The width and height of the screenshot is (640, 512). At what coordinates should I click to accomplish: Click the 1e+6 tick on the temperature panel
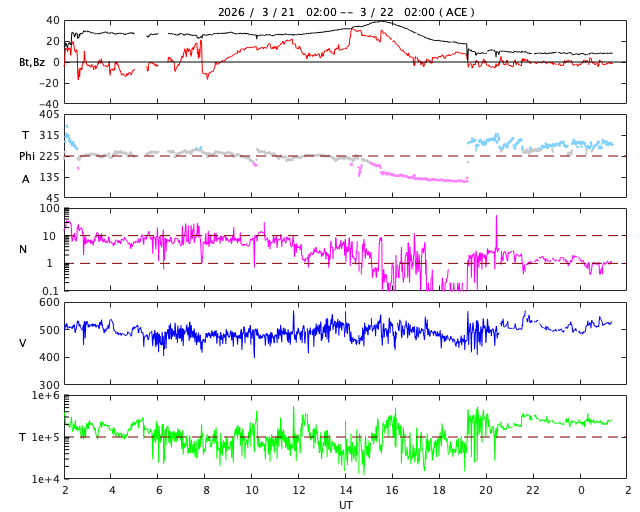45,396
